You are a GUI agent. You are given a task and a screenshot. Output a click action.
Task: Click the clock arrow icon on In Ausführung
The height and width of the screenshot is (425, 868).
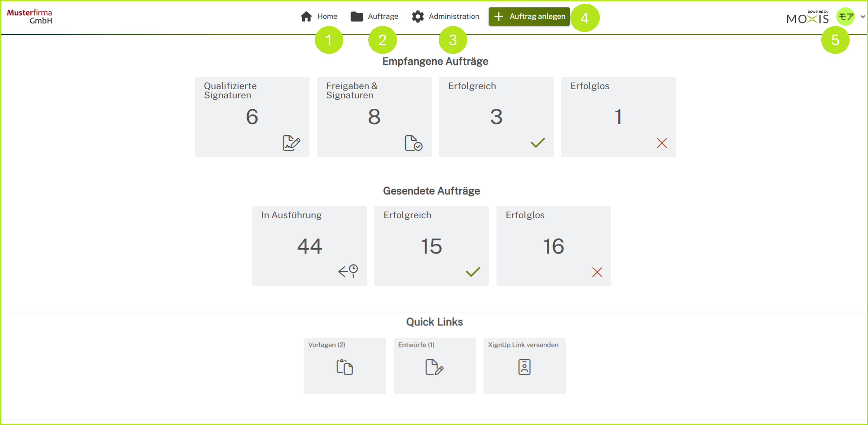(x=348, y=271)
